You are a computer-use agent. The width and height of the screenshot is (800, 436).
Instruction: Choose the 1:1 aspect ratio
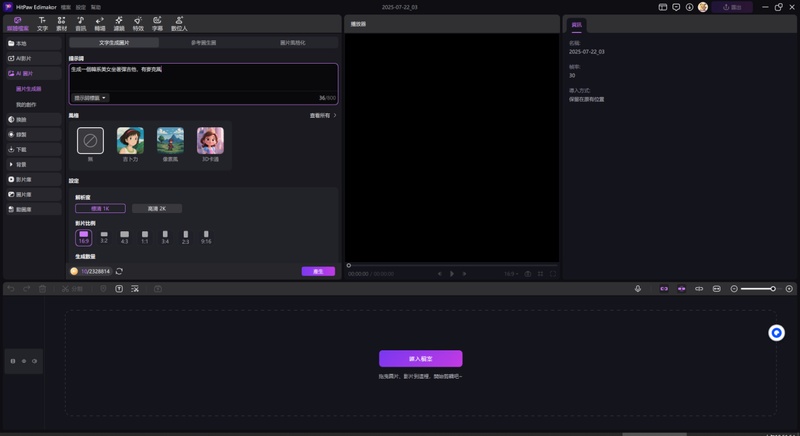(145, 238)
